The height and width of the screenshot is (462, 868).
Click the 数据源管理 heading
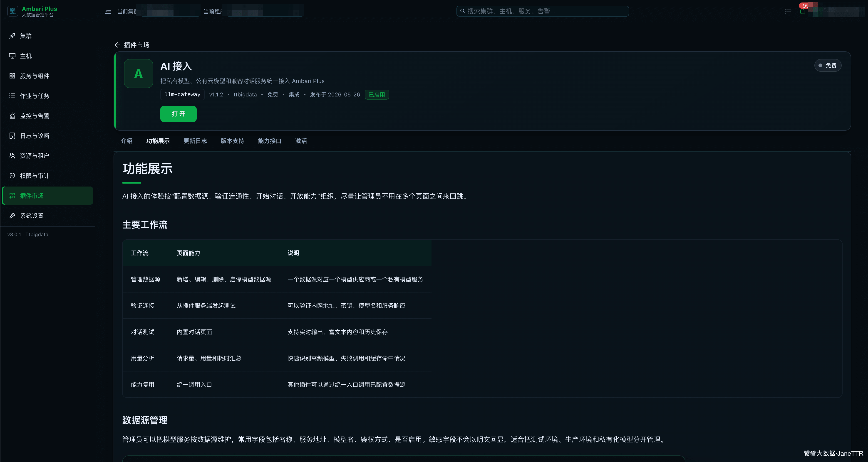point(145,420)
